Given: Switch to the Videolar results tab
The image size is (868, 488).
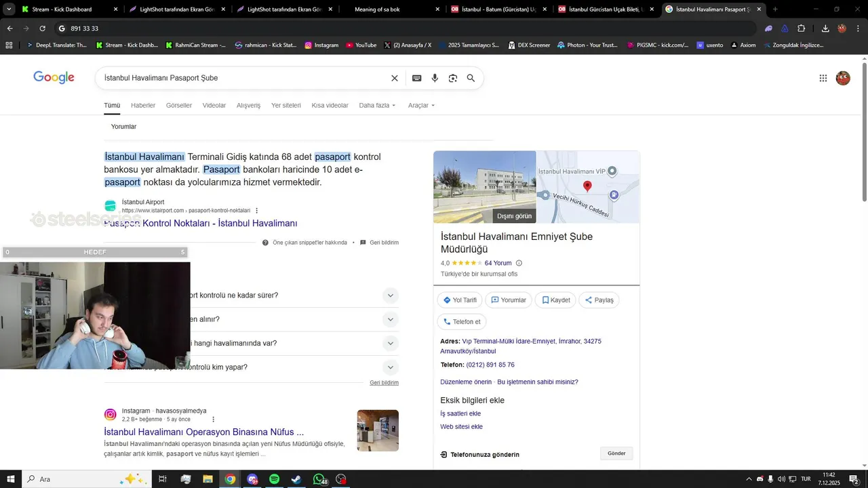Looking at the screenshot, I should point(214,106).
